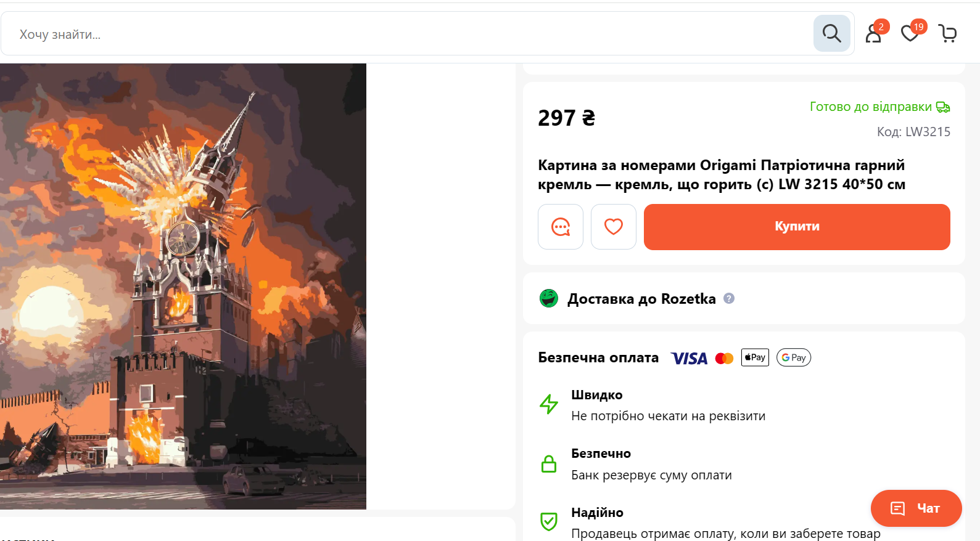Click the Apple Pay badge
The image size is (980, 541).
755,357
